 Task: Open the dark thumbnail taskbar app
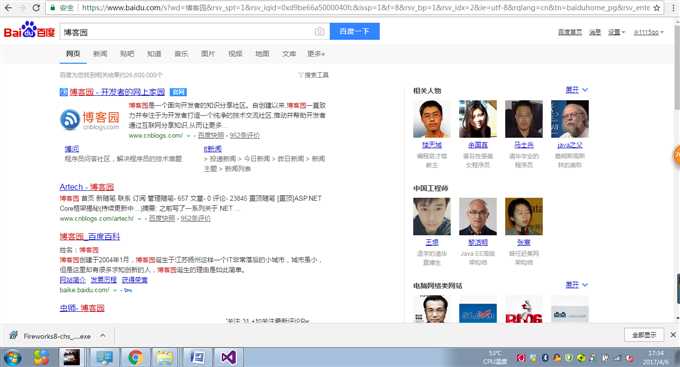tap(72, 357)
